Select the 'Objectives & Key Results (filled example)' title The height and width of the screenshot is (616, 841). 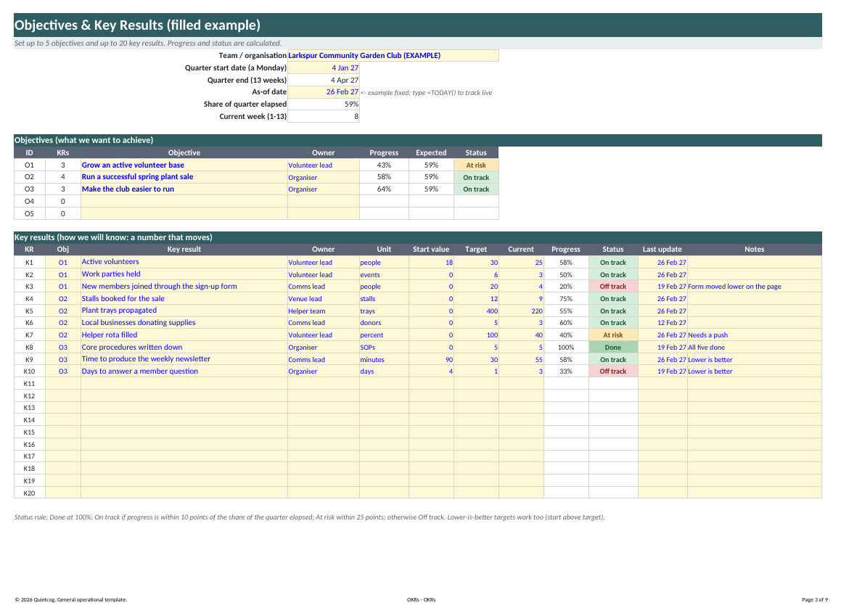pos(137,25)
